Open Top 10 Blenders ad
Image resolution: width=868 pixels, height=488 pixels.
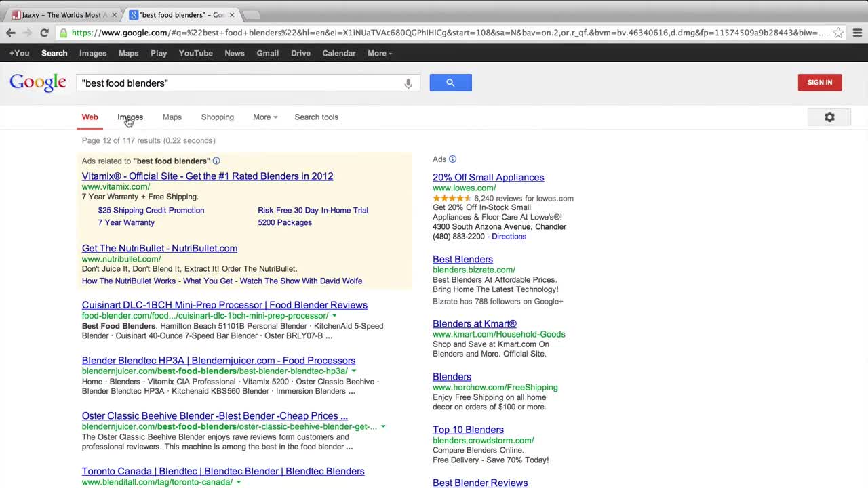coord(468,430)
